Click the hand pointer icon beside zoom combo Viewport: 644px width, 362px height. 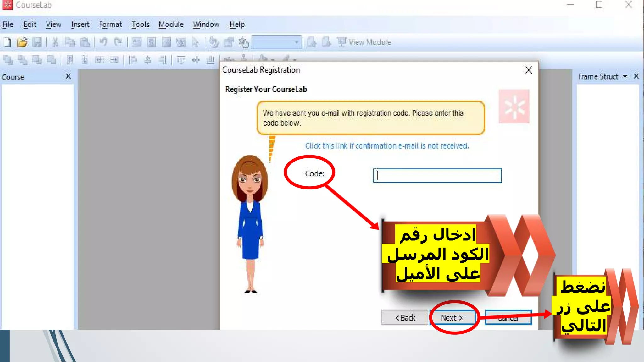point(244,42)
